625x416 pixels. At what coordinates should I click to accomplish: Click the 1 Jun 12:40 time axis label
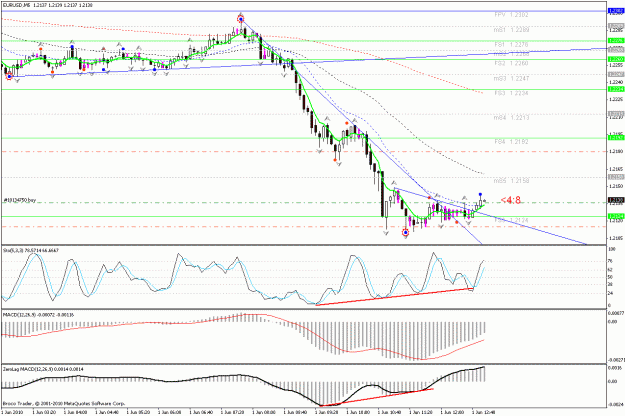[x=482, y=412]
